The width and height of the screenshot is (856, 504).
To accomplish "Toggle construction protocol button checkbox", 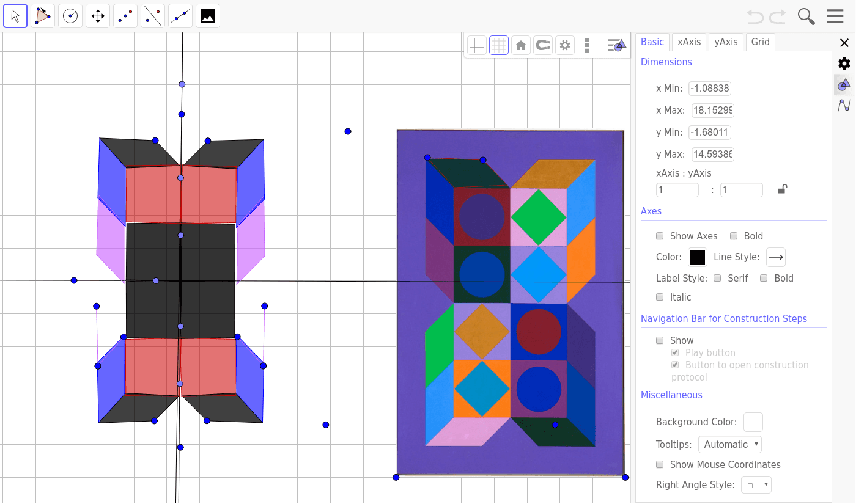I will [675, 365].
